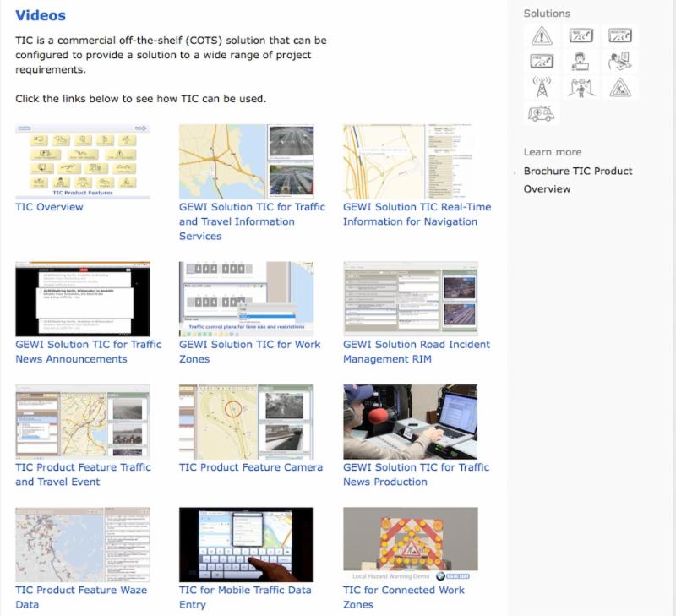Open Traffic and Travel Event video thumbnail

(83, 422)
